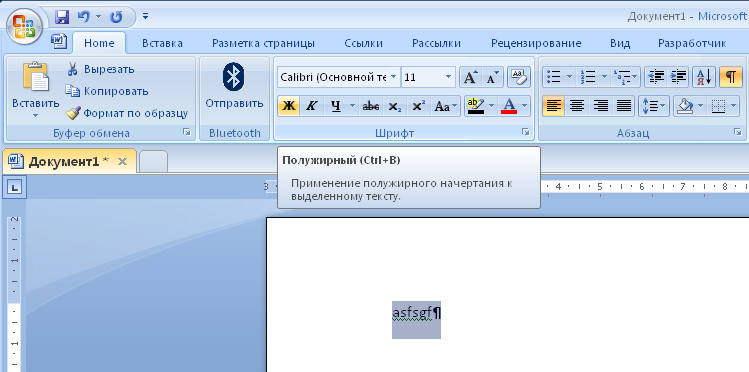Screen dimensions: 749x372
Task: Clear formatting with the eraser icon
Action: pos(519,77)
